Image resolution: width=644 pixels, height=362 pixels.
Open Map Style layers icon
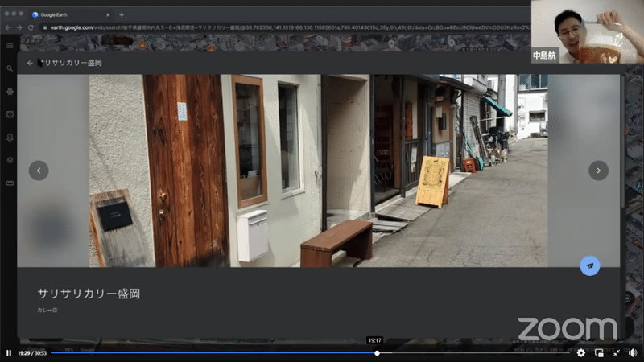pyautogui.click(x=10, y=160)
